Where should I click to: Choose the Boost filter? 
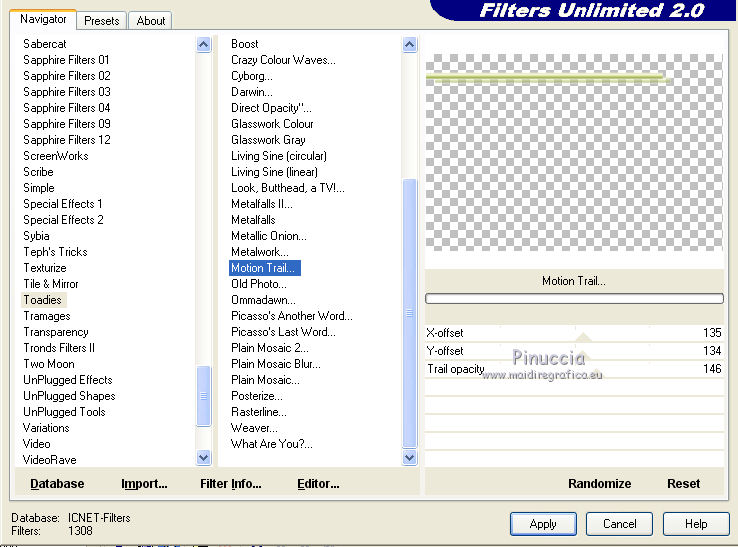point(244,44)
